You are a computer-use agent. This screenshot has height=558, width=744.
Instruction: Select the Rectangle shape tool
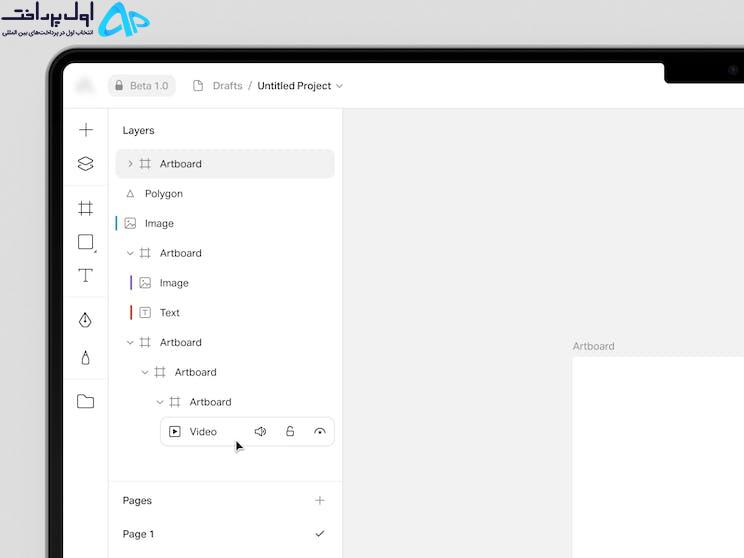86,242
